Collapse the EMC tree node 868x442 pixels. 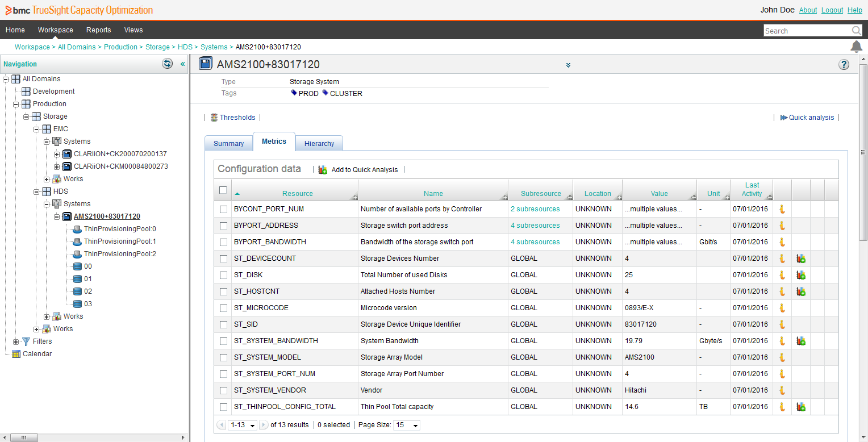pos(36,129)
